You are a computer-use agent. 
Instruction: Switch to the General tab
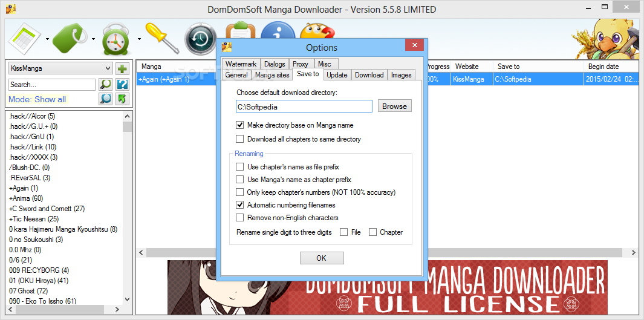[236, 75]
